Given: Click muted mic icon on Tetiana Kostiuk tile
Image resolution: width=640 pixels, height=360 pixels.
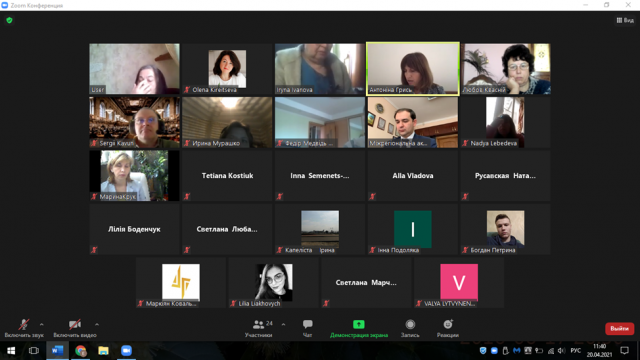Looking at the screenshot, I should (187, 196).
